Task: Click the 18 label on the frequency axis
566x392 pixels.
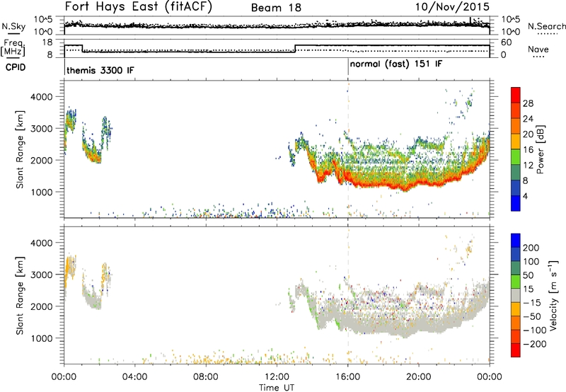Action: click(47, 42)
